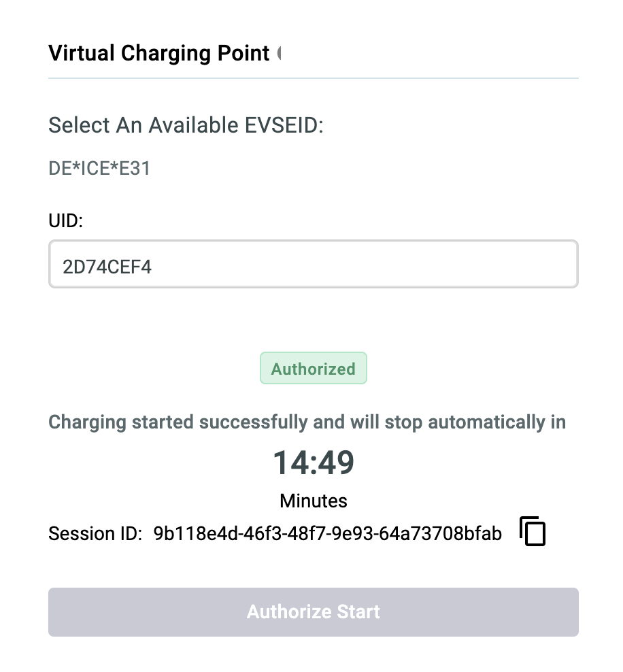Click the Select An Available EVSEID label
Screen dimensions: 623x672
click(186, 126)
